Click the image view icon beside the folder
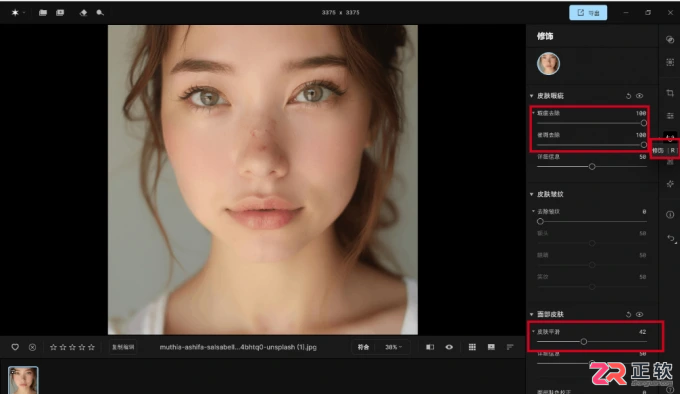The height and width of the screenshot is (394, 680). tap(60, 13)
